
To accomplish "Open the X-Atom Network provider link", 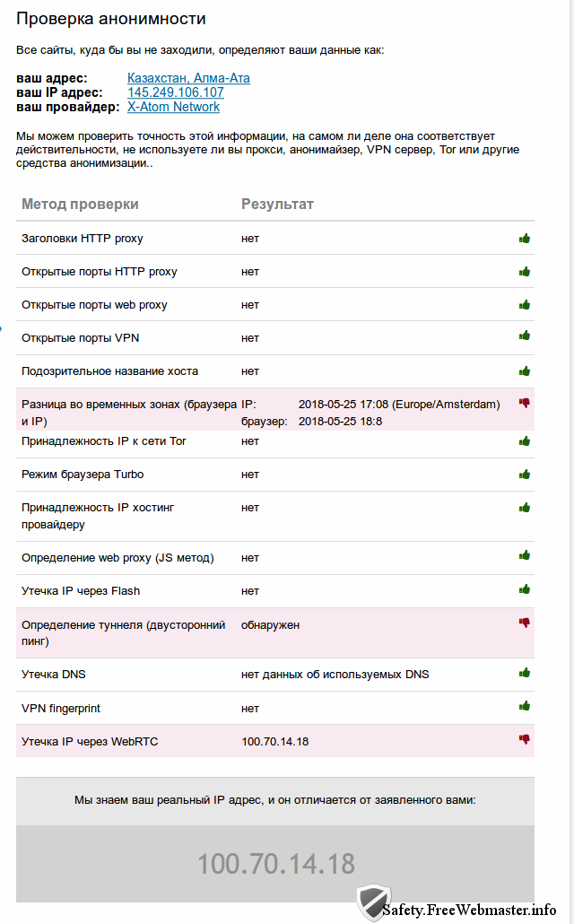I will pos(173,107).
